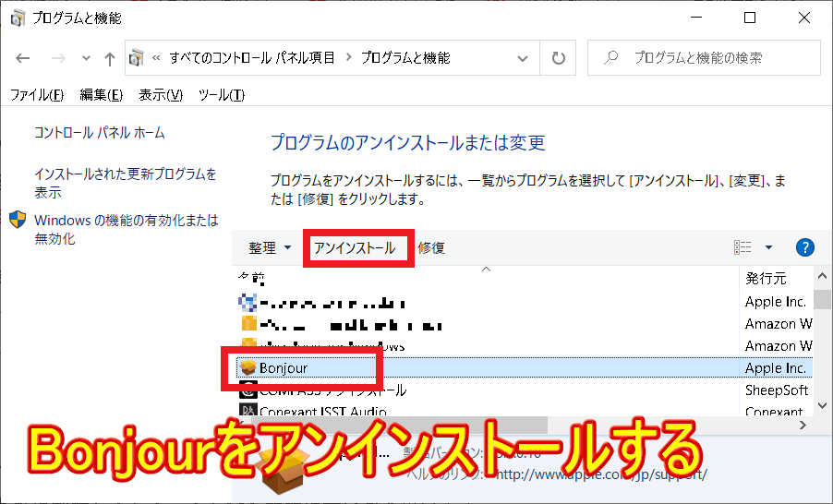Screen dimensions: 833x504
Task: Change view with the view layout icon
Action: click(742, 247)
